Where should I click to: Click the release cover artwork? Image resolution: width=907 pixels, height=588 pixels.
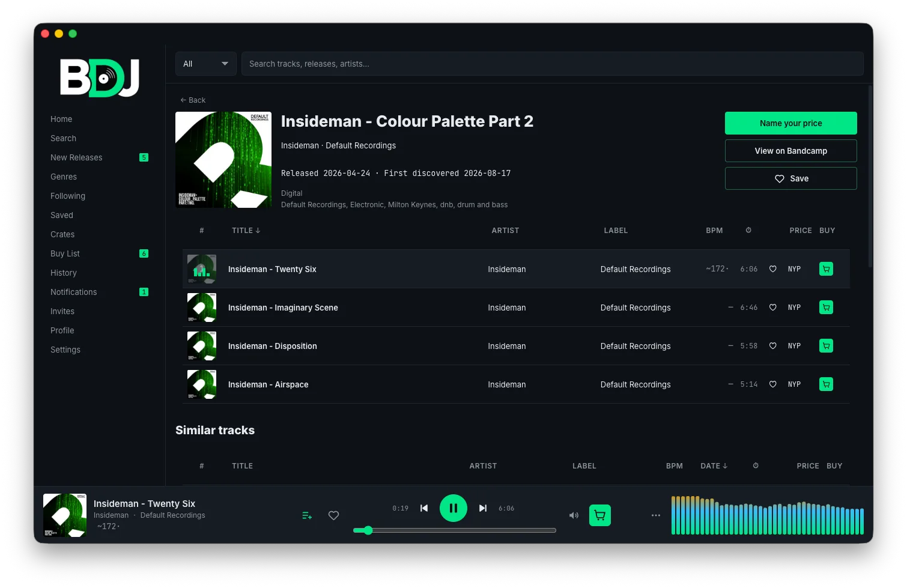click(223, 160)
